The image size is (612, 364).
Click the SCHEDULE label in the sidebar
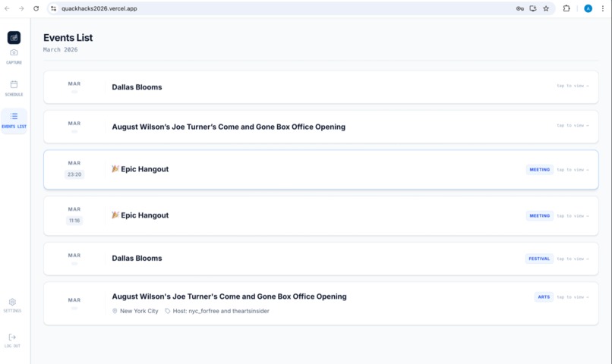(x=14, y=94)
